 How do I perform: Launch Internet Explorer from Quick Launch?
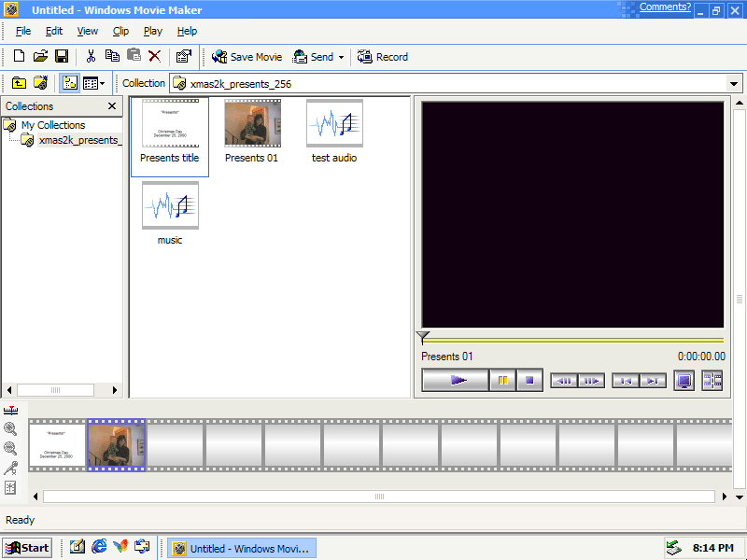(99, 547)
